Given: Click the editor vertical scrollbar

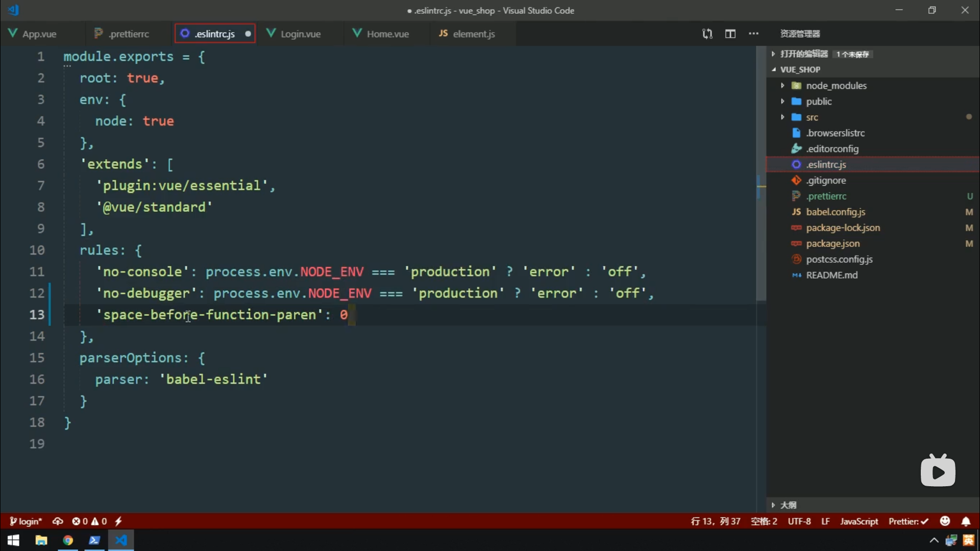Looking at the screenshot, I should point(761,173).
